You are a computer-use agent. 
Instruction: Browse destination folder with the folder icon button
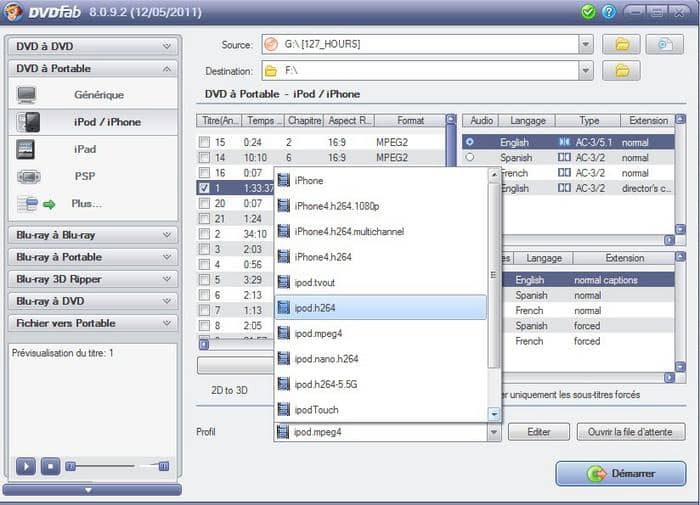[621, 71]
